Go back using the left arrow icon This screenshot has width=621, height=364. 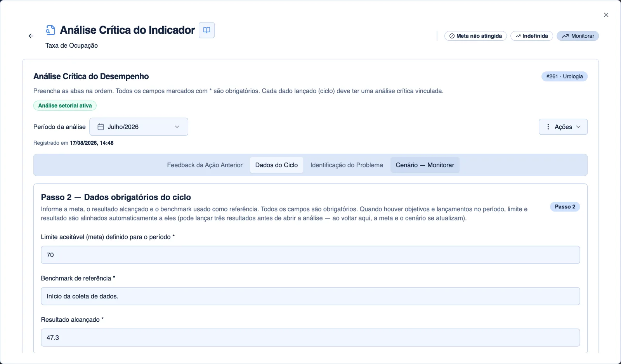(x=31, y=36)
